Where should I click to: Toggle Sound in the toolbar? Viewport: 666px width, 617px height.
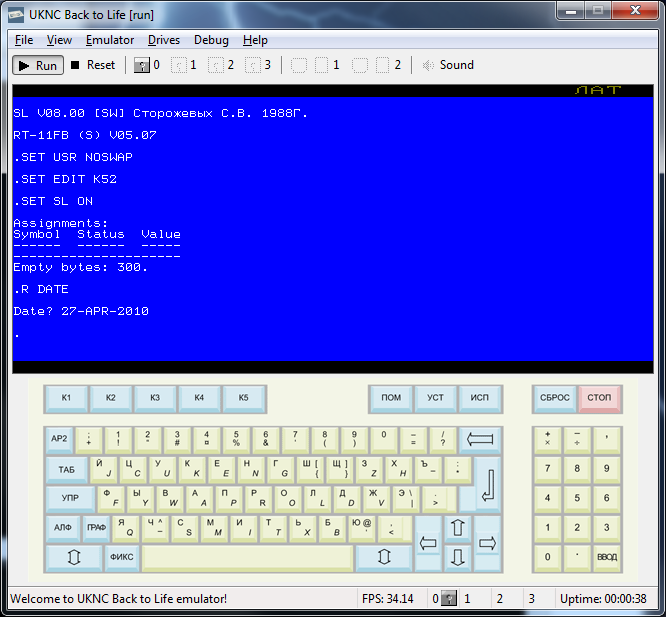[x=447, y=65]
